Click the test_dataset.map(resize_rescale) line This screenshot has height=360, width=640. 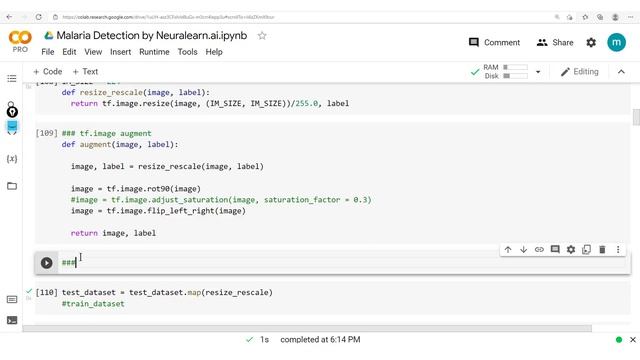pyautogui.click(x=167, y=293)
